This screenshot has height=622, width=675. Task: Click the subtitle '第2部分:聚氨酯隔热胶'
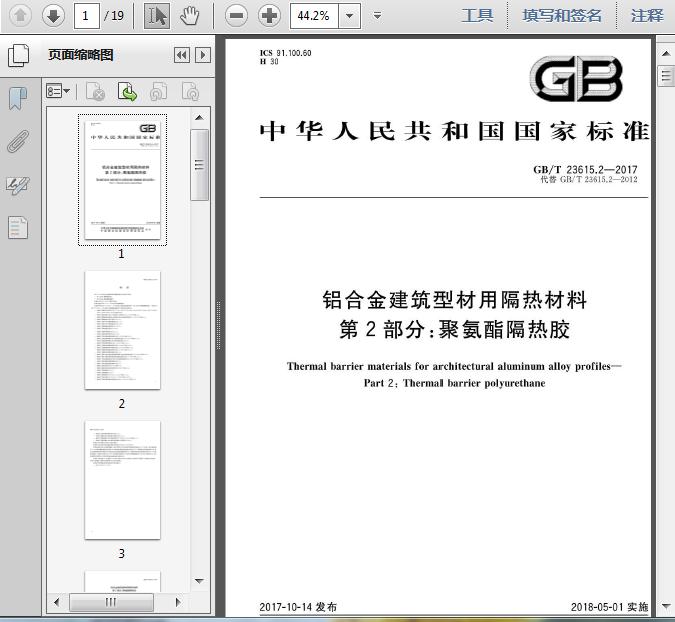pos(455,330)
